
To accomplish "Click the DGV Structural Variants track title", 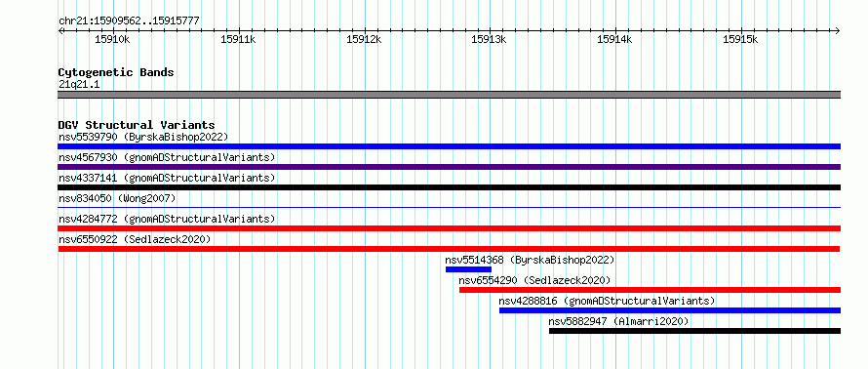I will coord(137,125).
